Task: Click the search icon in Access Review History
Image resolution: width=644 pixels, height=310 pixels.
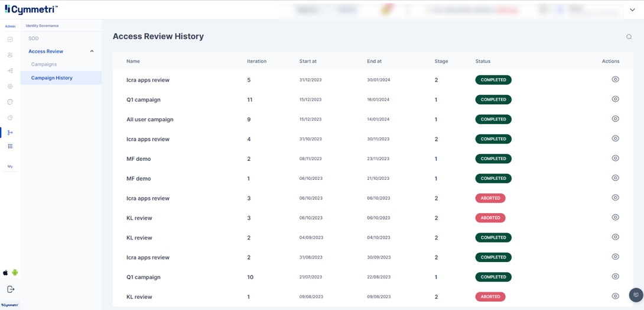Action: coord(629,37)
